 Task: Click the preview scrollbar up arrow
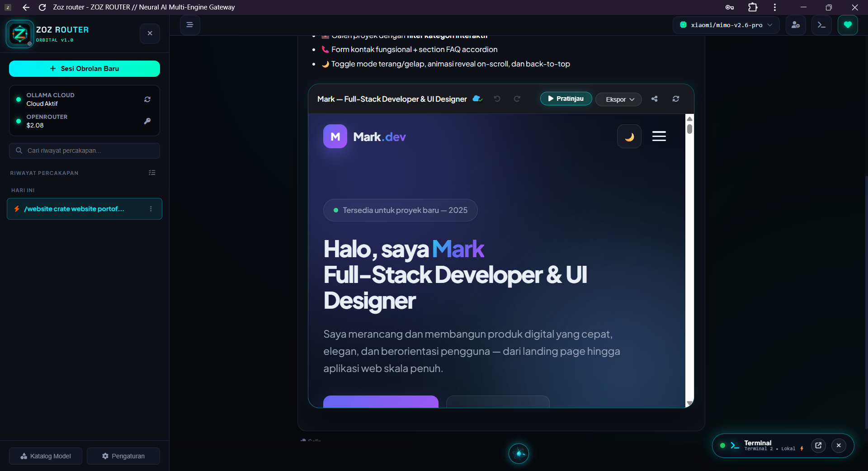point(689,118)
